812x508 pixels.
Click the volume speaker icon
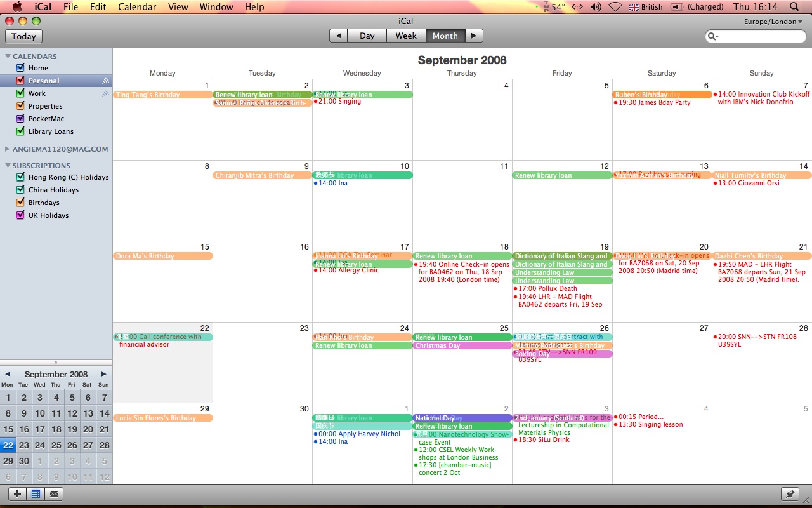point(595,7)
